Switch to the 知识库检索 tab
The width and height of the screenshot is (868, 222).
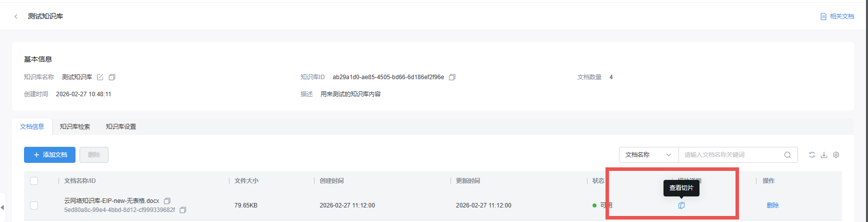coord(75,127)
